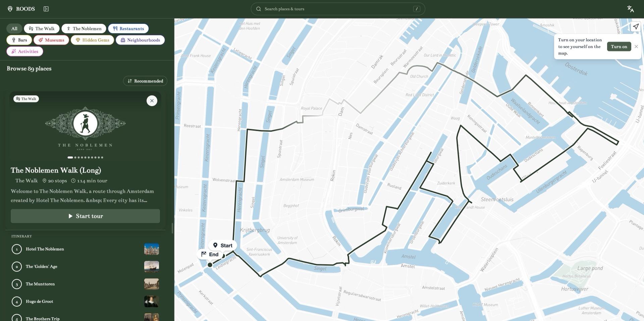Filter by The Walk category
This screenshot has height=321, width=644.
[42, 29]
